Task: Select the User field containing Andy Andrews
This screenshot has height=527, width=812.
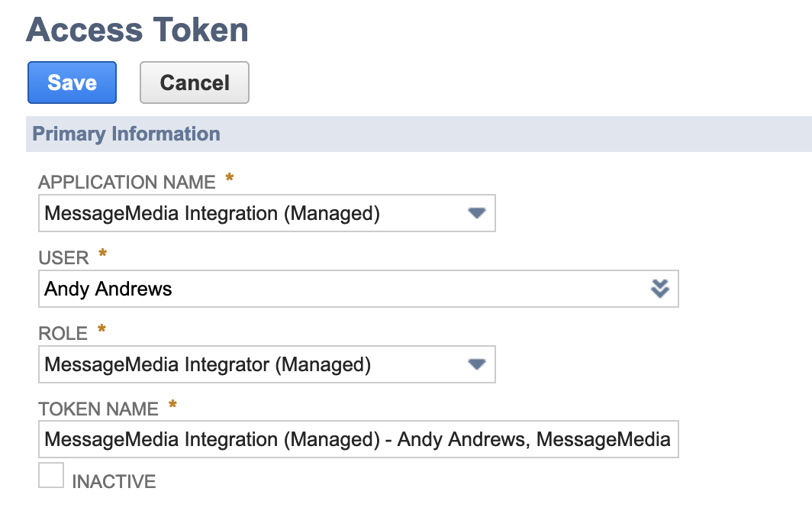Action: click(x=305, y=289)
